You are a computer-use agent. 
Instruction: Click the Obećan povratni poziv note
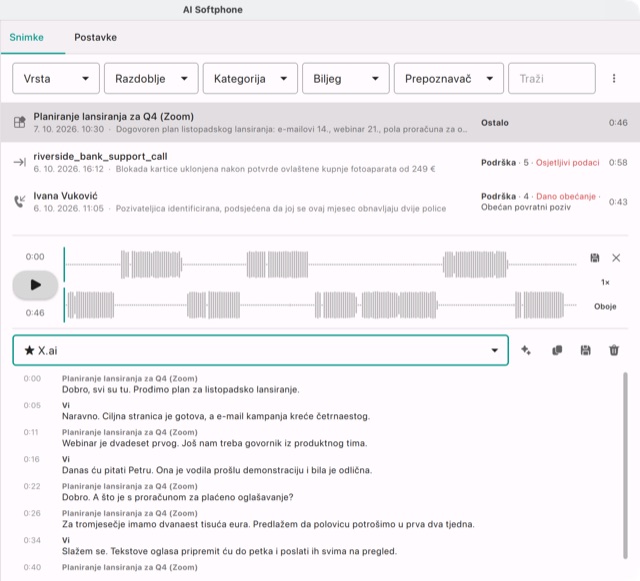click(x=526, y=207)
